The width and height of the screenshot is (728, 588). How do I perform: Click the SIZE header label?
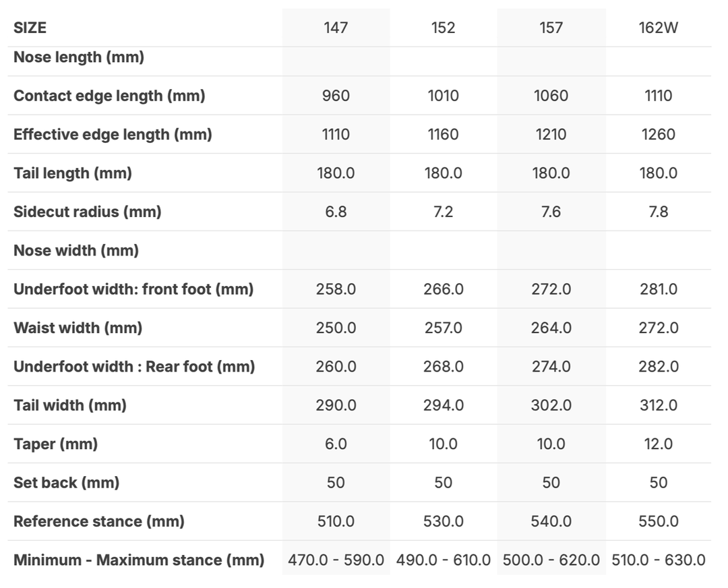tap(30, 28)
